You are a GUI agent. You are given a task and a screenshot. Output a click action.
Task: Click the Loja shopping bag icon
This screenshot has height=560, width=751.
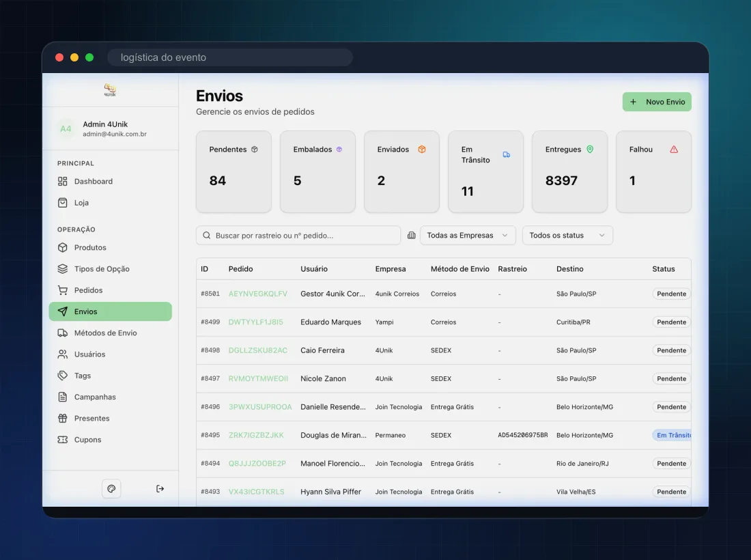click(63, 203)
